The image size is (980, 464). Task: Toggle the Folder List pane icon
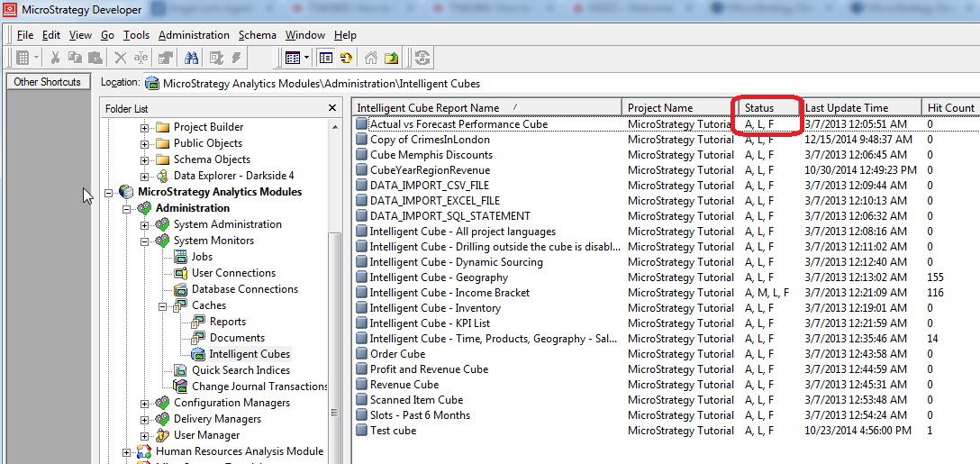coord(326,58)
